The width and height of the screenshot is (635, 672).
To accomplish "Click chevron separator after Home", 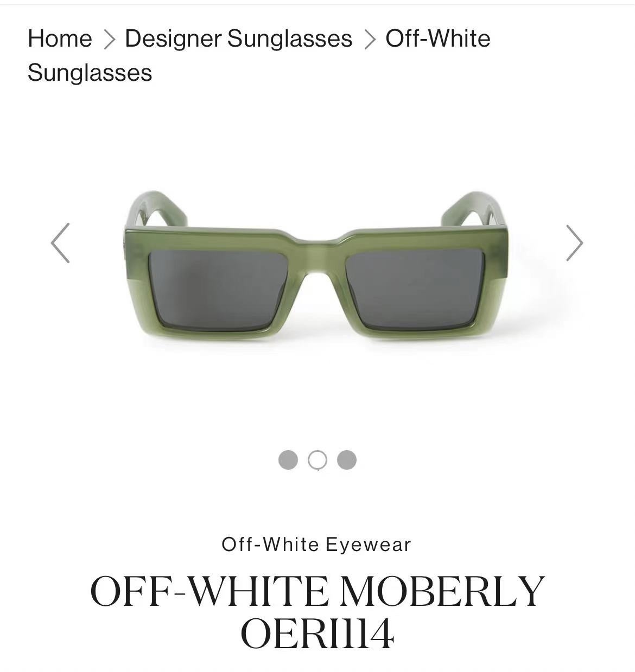I will (x=109, y=39).
